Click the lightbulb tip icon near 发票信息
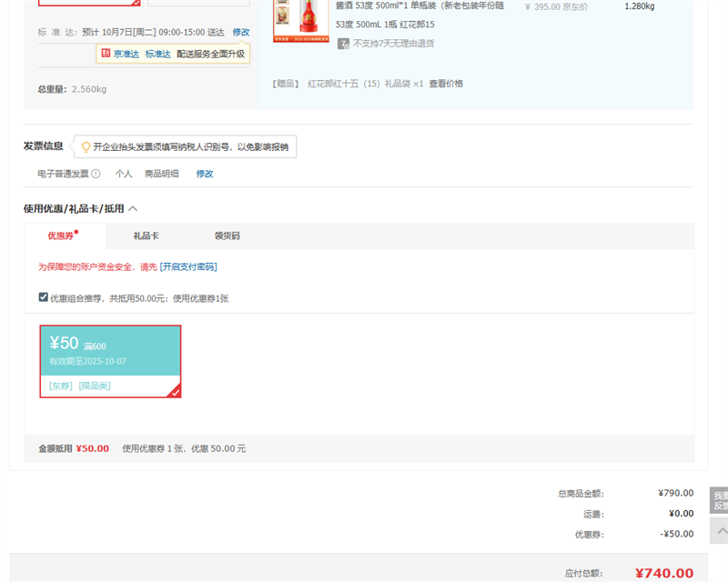The height and width of the screenshot is (582, 728). coord(86,147)
